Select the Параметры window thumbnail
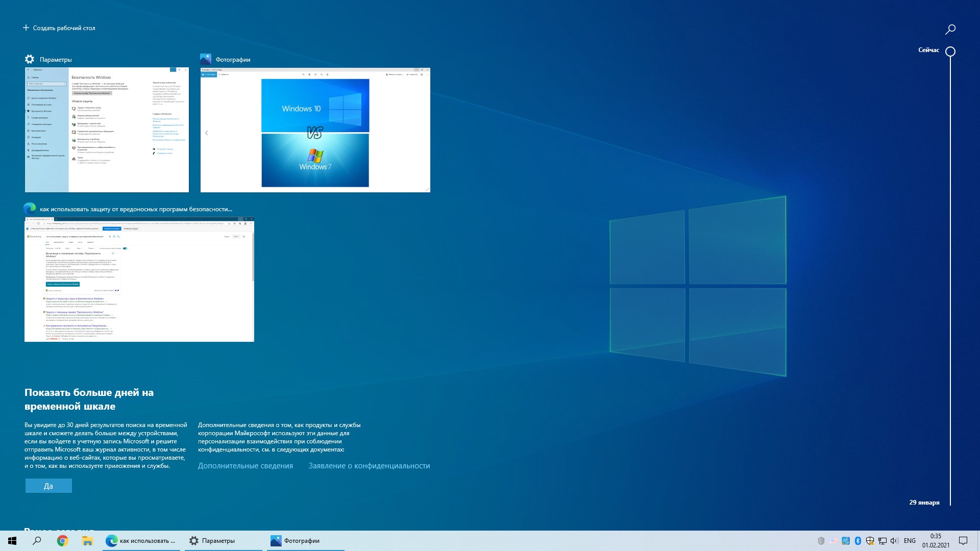This screenshot has width=980, height=551. pos(107,130)
